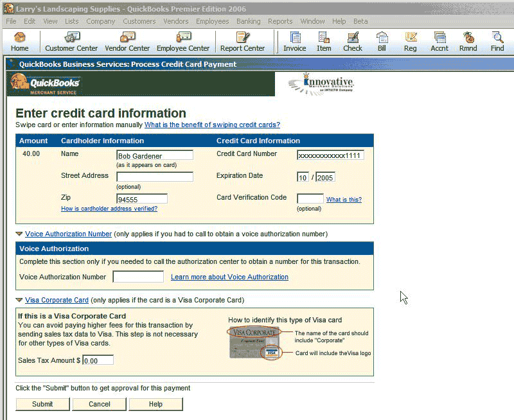
Task: Open the Reports menu
Action: (x=280, y=21)
